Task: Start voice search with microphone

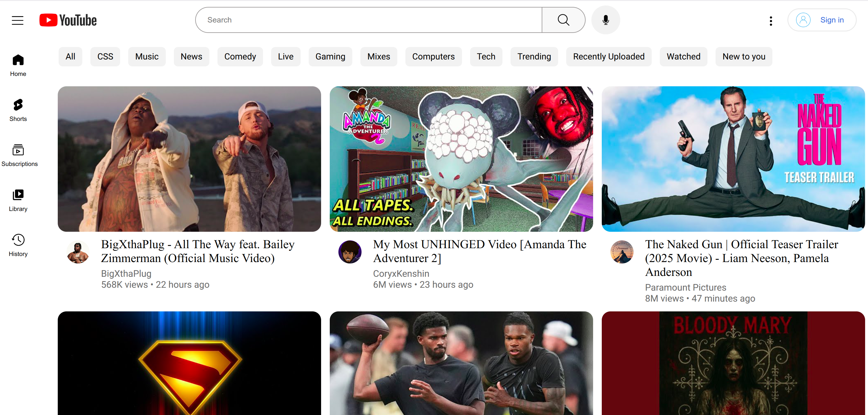Action: click(606, 20)
